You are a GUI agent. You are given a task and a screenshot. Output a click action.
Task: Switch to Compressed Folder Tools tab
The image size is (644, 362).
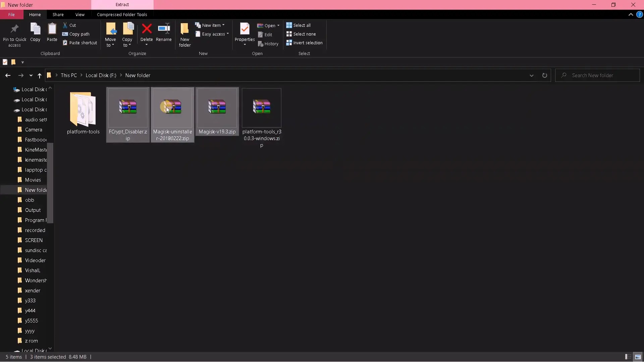point(122,14)
